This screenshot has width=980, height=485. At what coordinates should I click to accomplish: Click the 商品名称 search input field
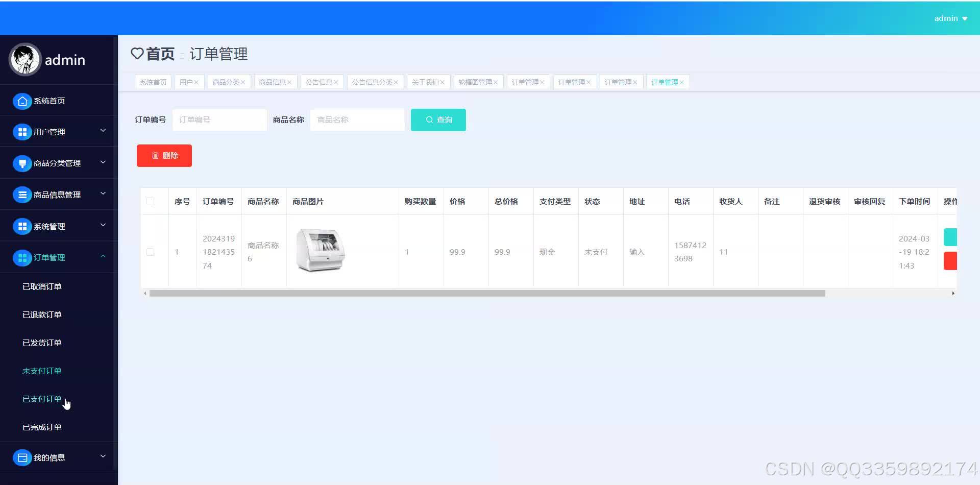pyautogui.click(x=357, y=120)
